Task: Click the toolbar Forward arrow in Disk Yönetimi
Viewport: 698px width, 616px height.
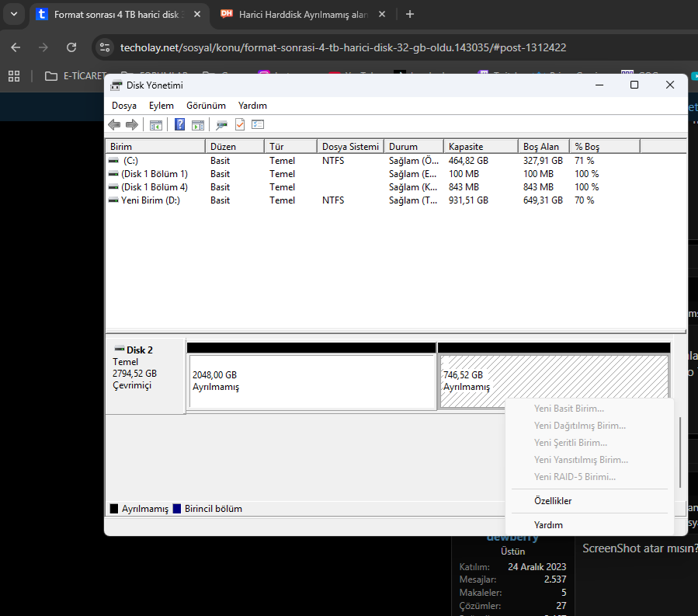Action: [132, 125]
